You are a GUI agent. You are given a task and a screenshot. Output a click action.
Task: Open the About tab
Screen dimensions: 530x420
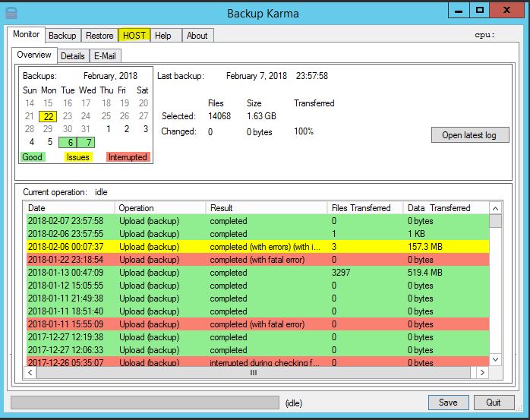click(197, 36)
